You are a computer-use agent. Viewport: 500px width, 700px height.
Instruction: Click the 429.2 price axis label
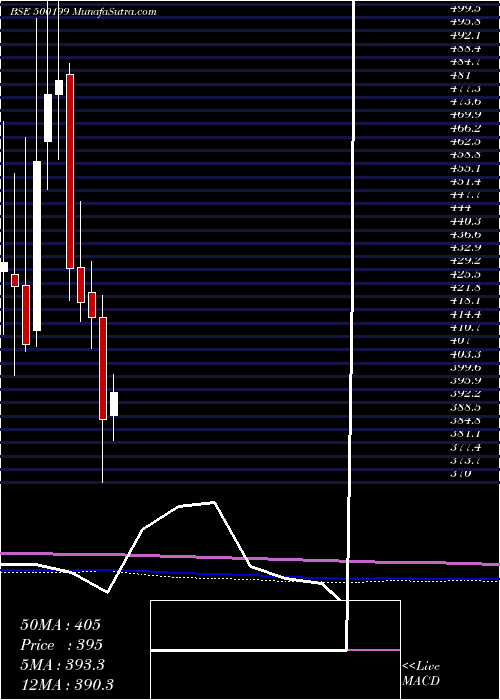(x=465, y=262)
